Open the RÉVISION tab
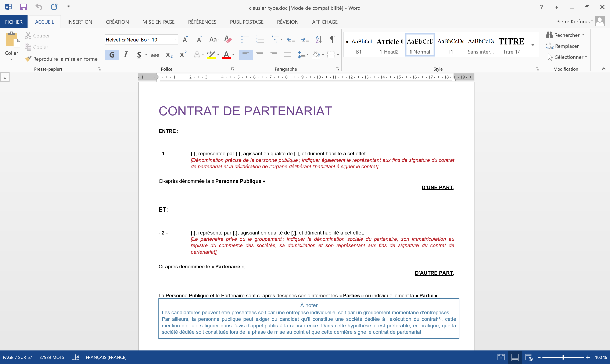Viewport: 610px width, 364px height. click(288, 22)
